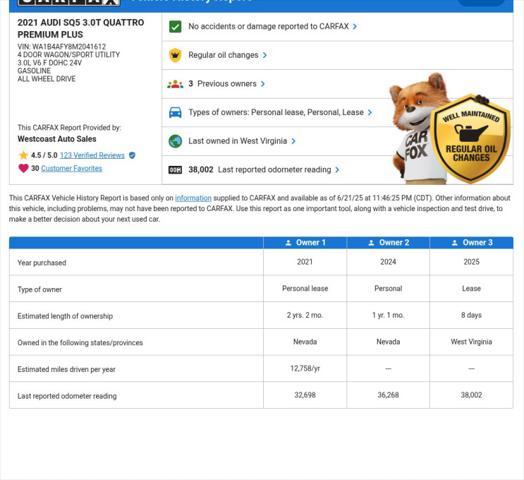Click the verified shield badge icon
Viewport: 524px width, 480px height.
132,155
